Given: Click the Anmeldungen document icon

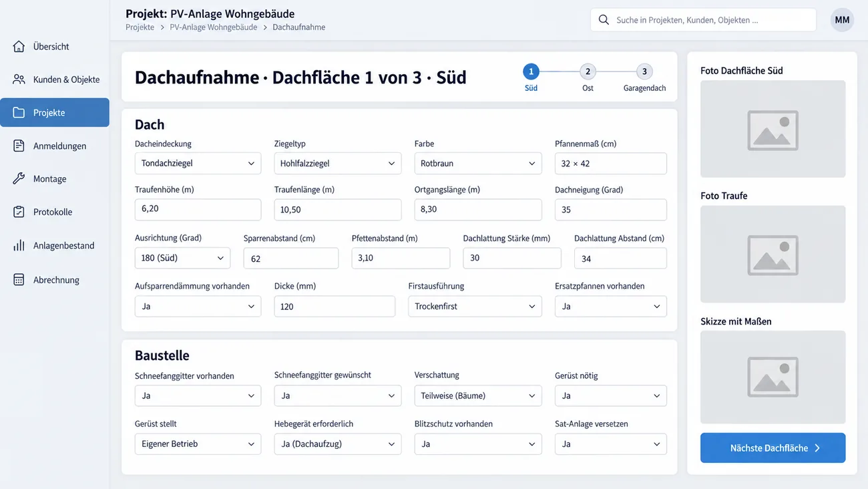Looking at the screenshot, I should (19, 146).
